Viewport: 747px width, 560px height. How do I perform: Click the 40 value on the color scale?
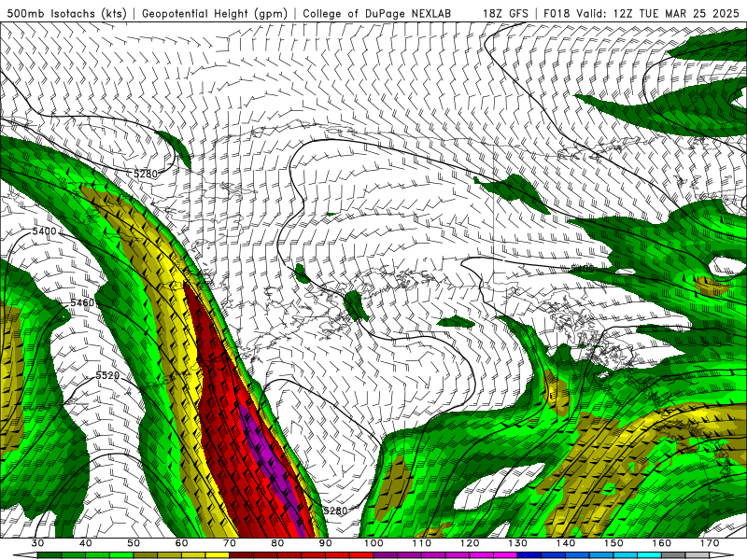(x=86, y=543)
